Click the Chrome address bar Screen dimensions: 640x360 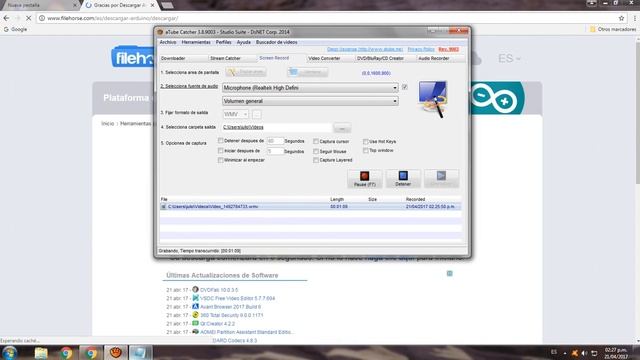tap(331, 18)
